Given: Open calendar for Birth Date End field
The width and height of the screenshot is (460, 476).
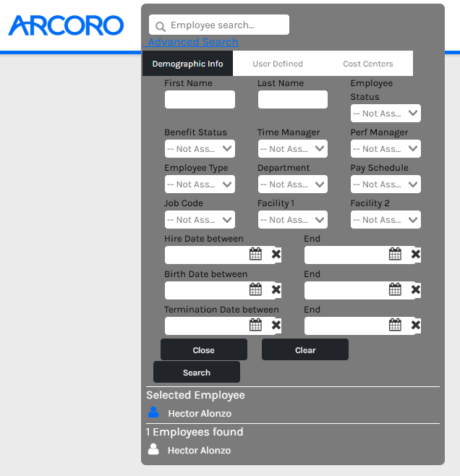Looking at the screenshot, I should (395, 289).
